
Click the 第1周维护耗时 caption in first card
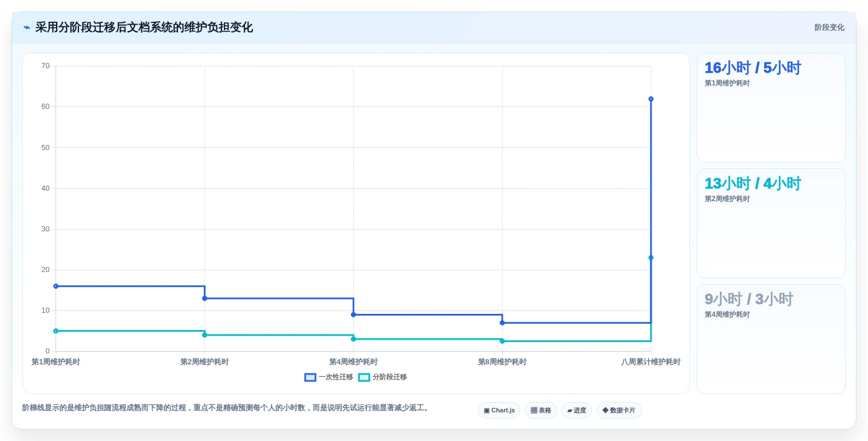tap(727, 83)
